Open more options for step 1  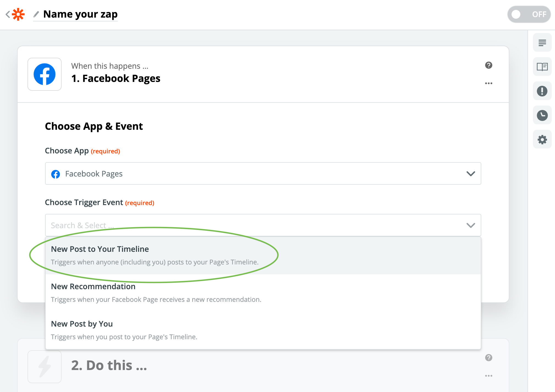[488, 83]
